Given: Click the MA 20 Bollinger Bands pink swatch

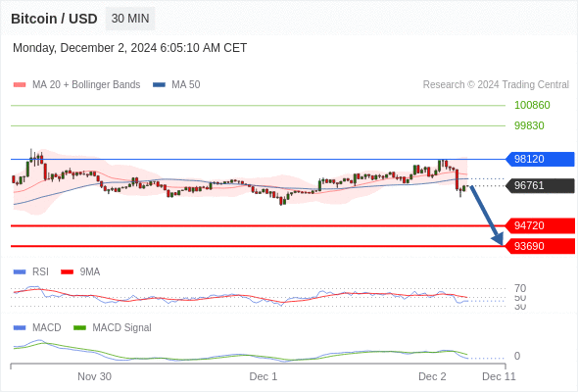Looking at the screenshot, I should pos(20,85).
